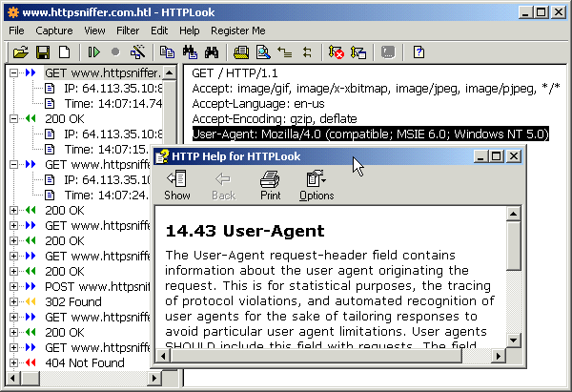Screen dimensions: 572x392
Task: Select the 302 Found row
Action: [73, 301]
